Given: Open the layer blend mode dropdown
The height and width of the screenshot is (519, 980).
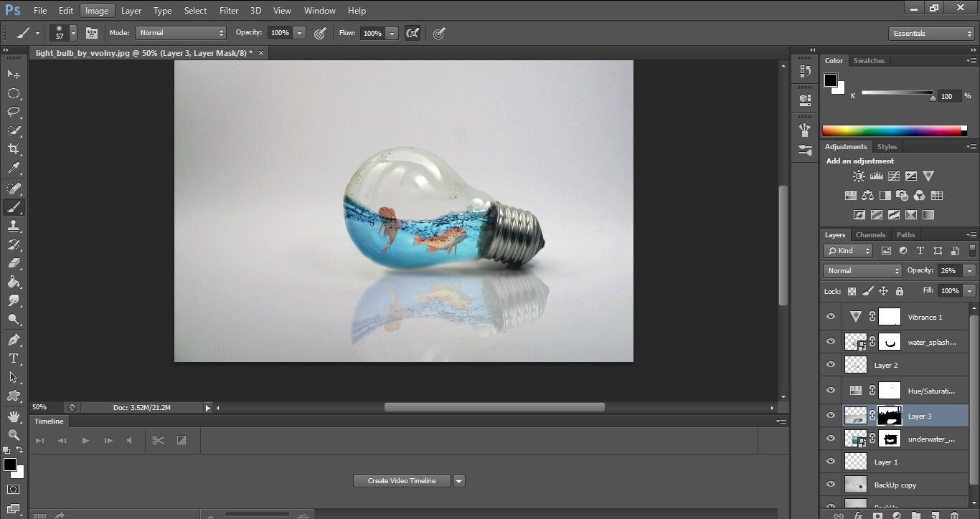Looking at the screenshot, I should [862, 271].
